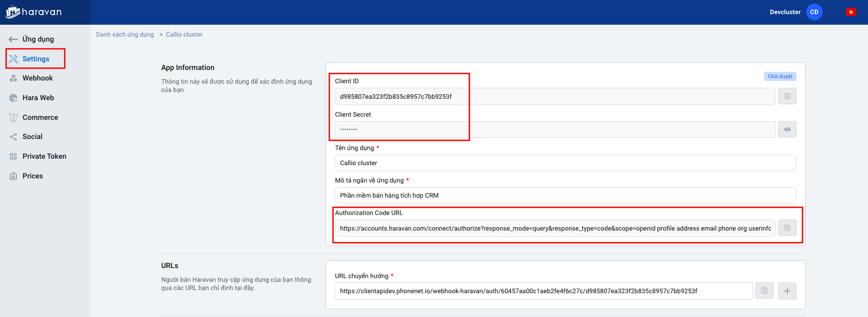
Task: Click Danh sách ứng dụng breadcrumb link
Action: (125, 34)
